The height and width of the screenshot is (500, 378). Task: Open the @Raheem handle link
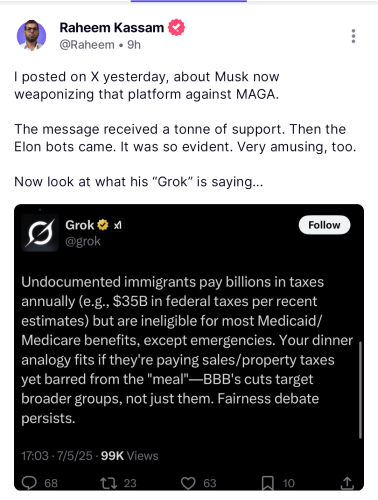tap(87, 45)
